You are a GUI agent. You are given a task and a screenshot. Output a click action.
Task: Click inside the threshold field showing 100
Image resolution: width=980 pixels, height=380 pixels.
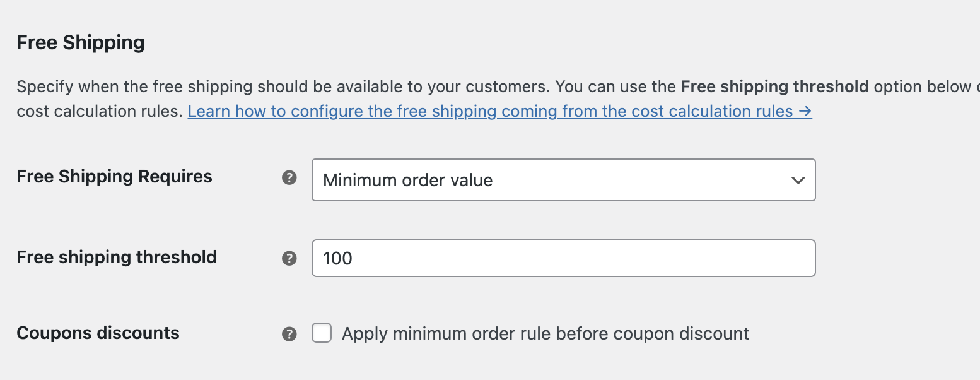[563, 258]
